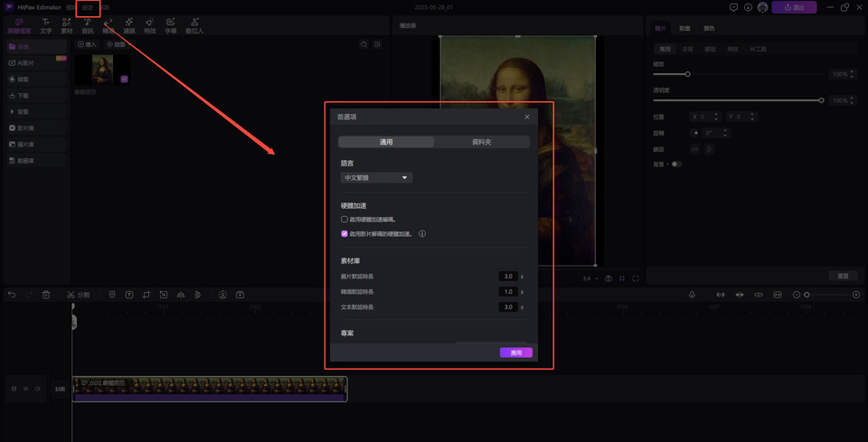Select AI影片 in the left sidebar

click(37, 63)
